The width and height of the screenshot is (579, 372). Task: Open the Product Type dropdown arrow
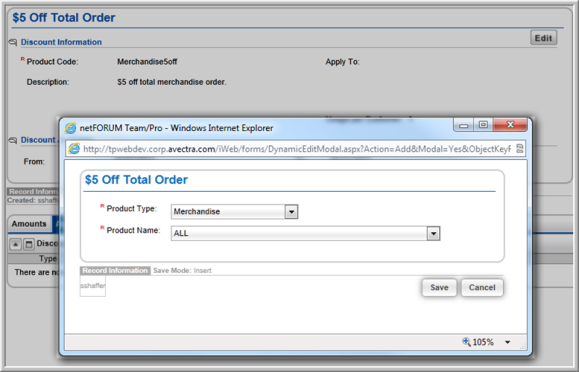click(x=291, y=212)
